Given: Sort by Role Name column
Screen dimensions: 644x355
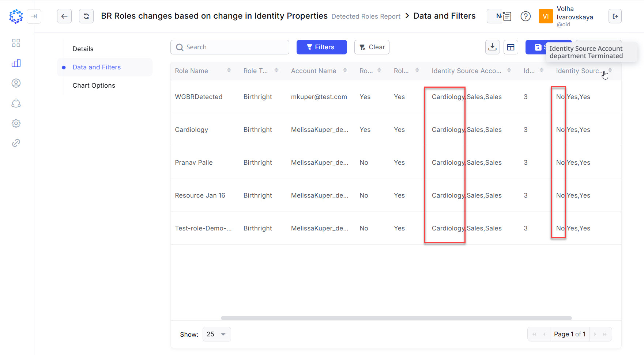Looking at the screenshot, I should click(229, 70).
